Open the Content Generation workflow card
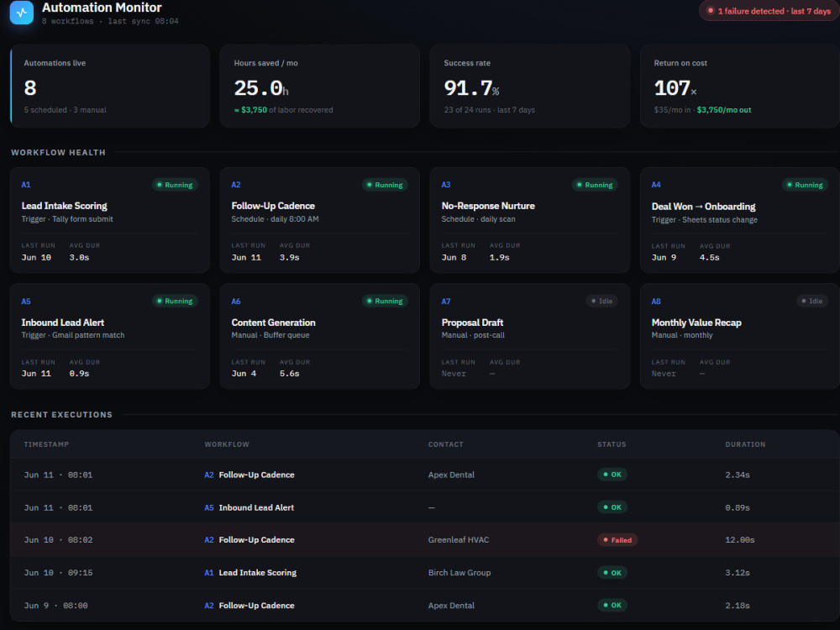The height and width of the screenshot is (630, 840). point(320,337)
